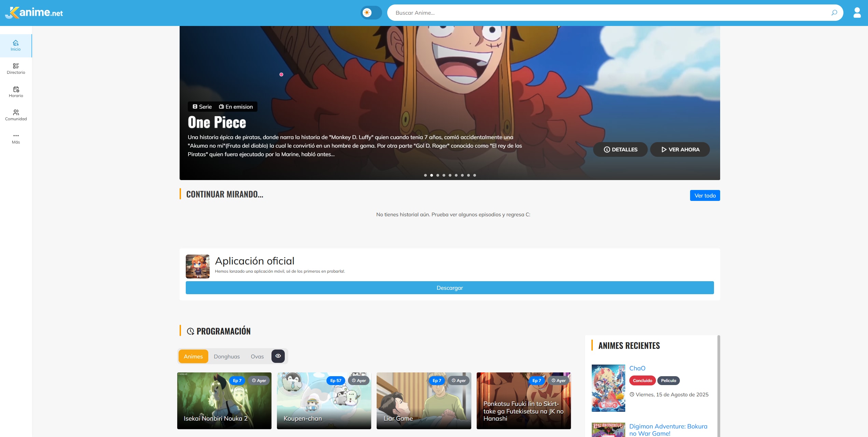Switch to the Ovas tab
The height and width of the screenshot is (437, 868).
coord(257,356)
